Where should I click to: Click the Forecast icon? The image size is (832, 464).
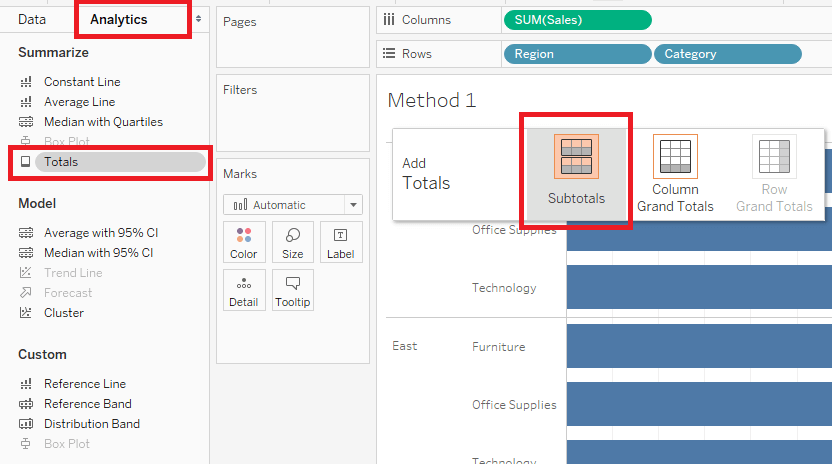click(25, 293)
